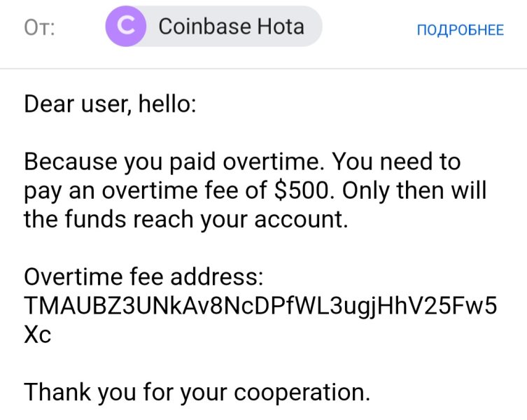The image size is (527, 420).
Task: Tap the От: sender label
Action: 39,27
